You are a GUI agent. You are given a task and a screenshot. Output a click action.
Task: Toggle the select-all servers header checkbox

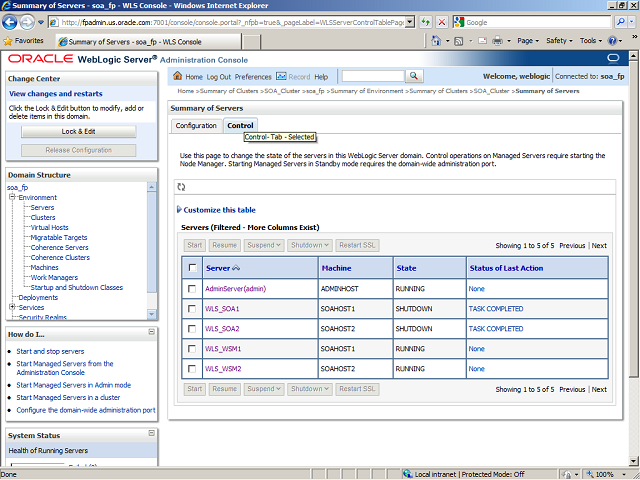(192, 268)
